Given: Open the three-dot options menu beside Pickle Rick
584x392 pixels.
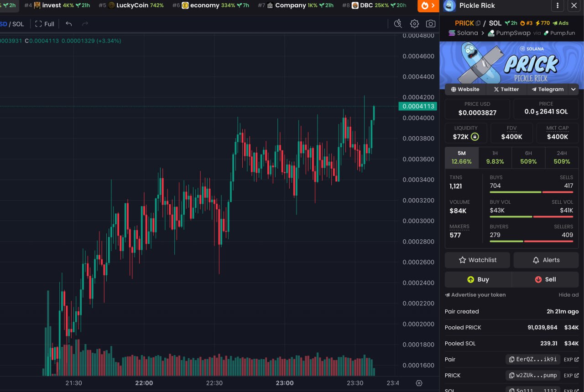Looking at the screenshot, I should [557, 6].
